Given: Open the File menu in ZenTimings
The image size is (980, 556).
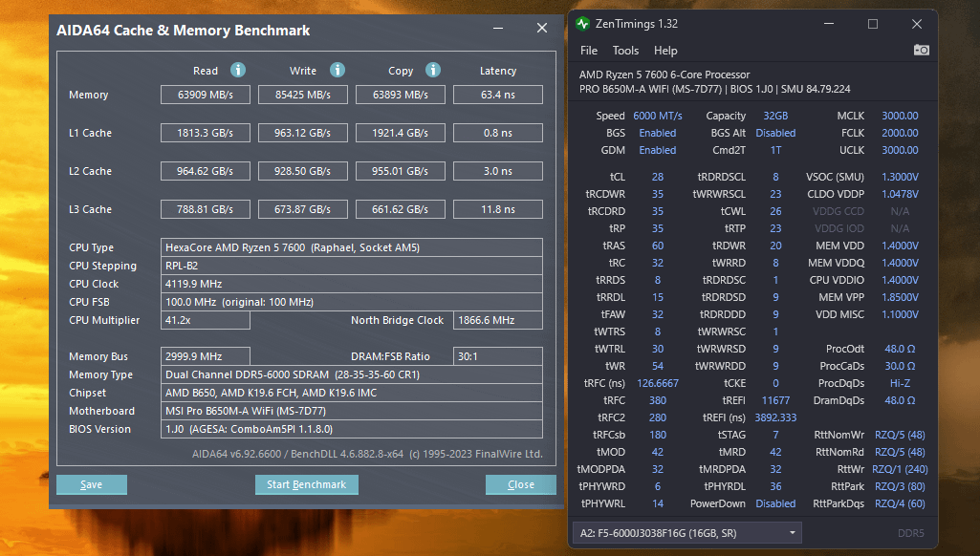Looking at the screenshot, I should (589, 51).
